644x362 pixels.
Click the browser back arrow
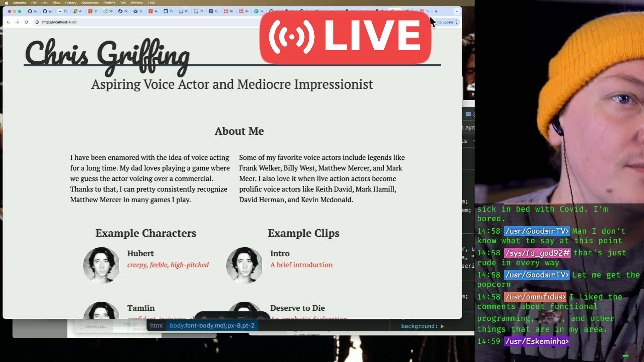coord(8,22)
